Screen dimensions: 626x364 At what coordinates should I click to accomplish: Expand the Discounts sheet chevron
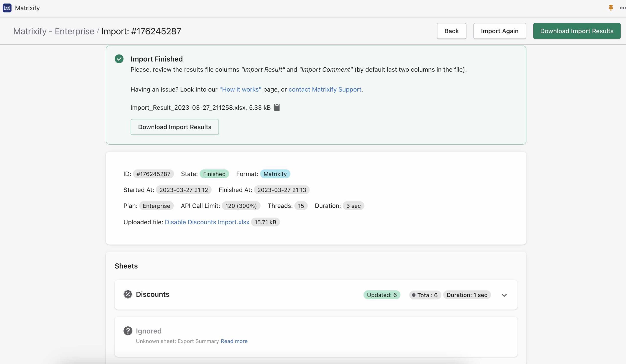[504, 295]
